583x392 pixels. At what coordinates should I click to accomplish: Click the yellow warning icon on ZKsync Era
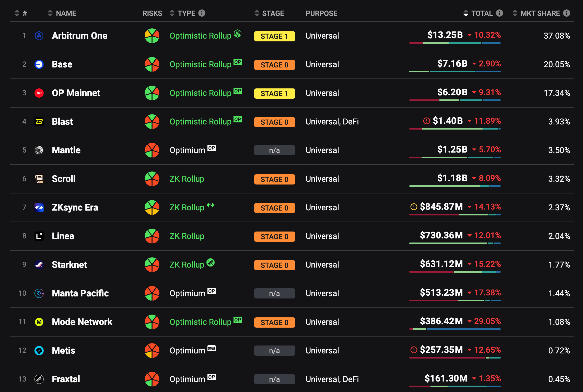click(414, 207)
